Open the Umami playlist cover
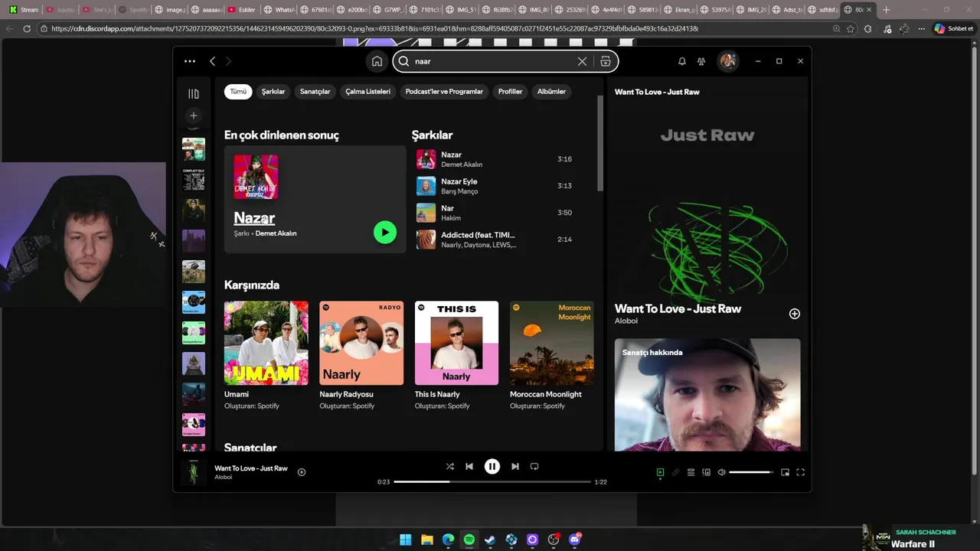This screenshot has width=980, height=551. tap(266, 343)
